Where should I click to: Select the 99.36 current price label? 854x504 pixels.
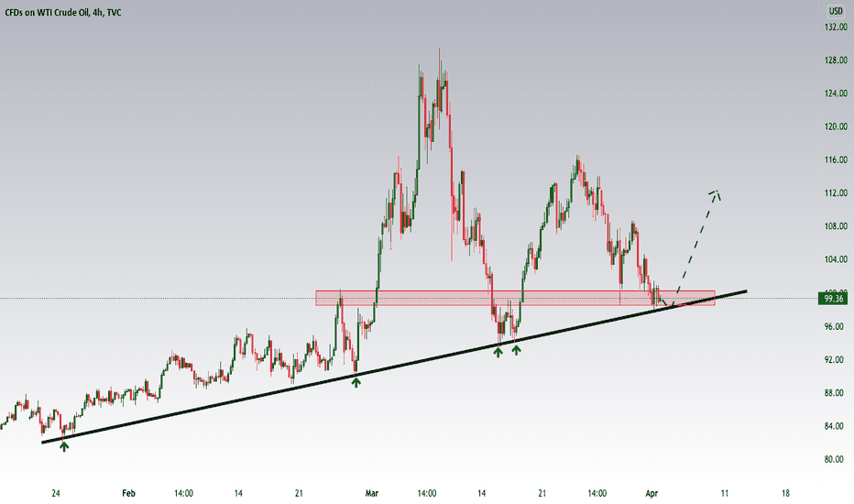click(x=833, y=299)
